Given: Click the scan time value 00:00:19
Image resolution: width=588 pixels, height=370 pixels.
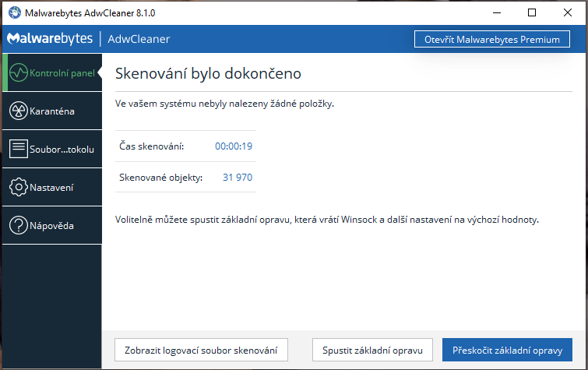Looking at the screenshot, I should coord(234,146).
